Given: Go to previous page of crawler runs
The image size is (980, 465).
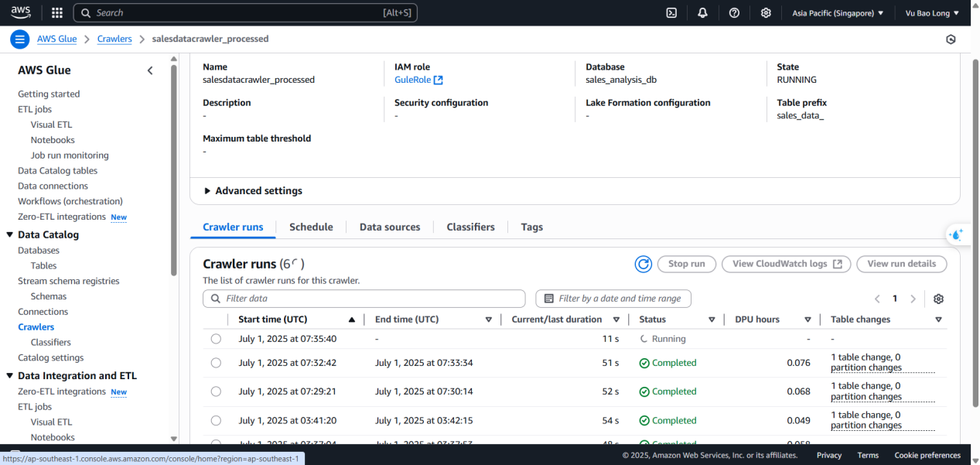Looking at the screenshot, I should (877, 299).
